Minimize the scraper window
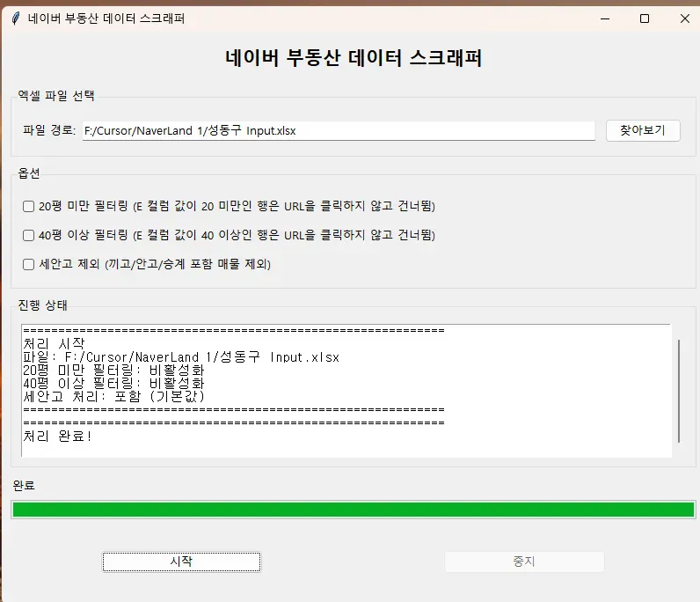Viewport: 700px width, 602px height. pyautogui.click(x=605, y=18)
